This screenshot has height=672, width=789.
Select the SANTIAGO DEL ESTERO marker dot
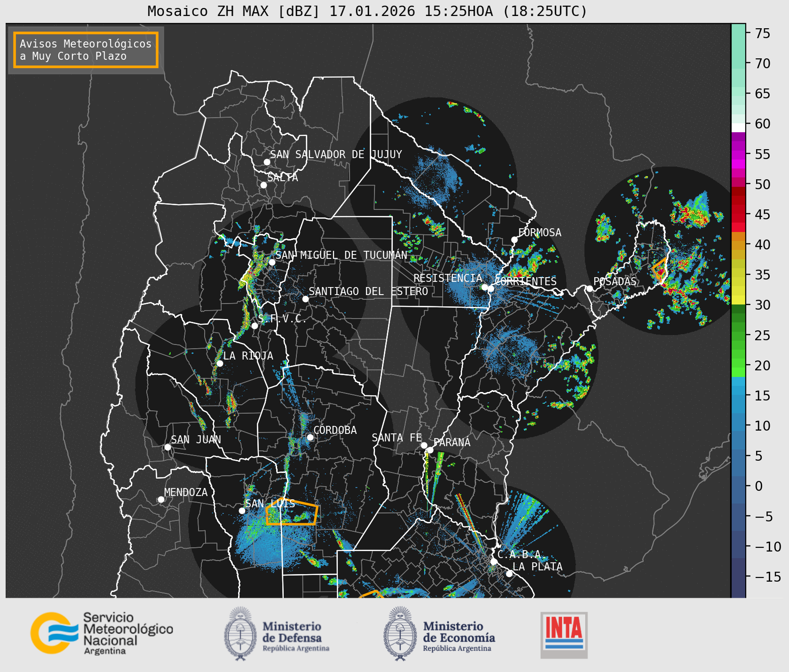(x=305, y=299)
